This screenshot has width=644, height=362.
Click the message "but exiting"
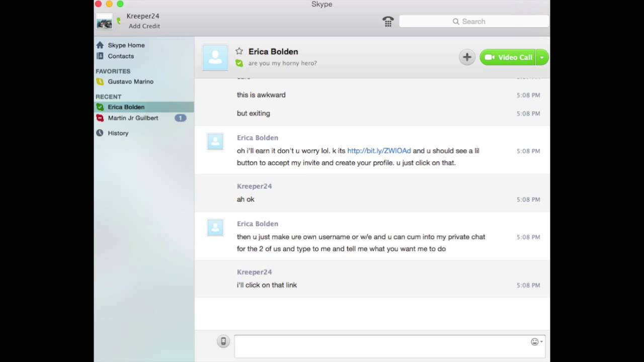pyautogui.click(x=254, y=114)
